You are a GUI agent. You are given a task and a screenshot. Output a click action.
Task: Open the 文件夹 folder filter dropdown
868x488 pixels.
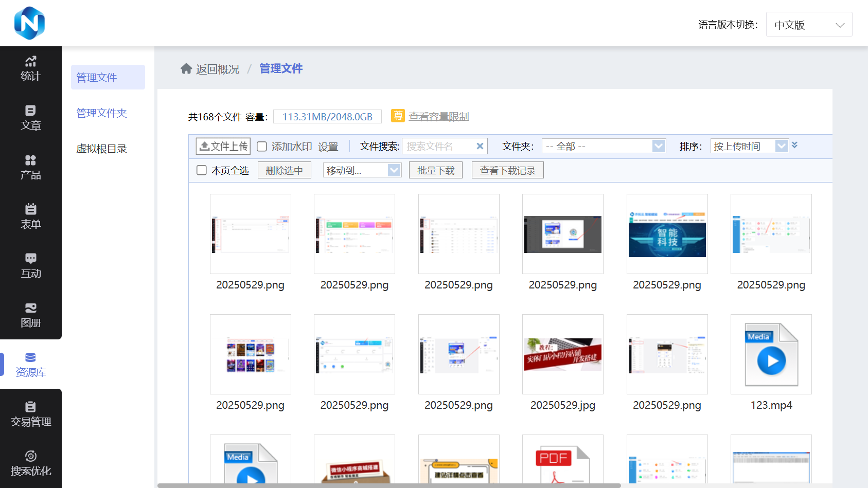[604, 146]
